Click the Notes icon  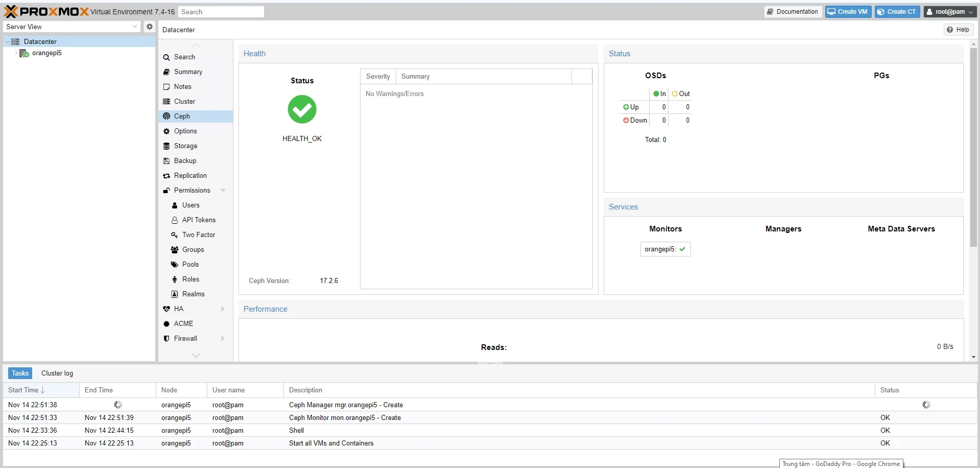[166, 87]
